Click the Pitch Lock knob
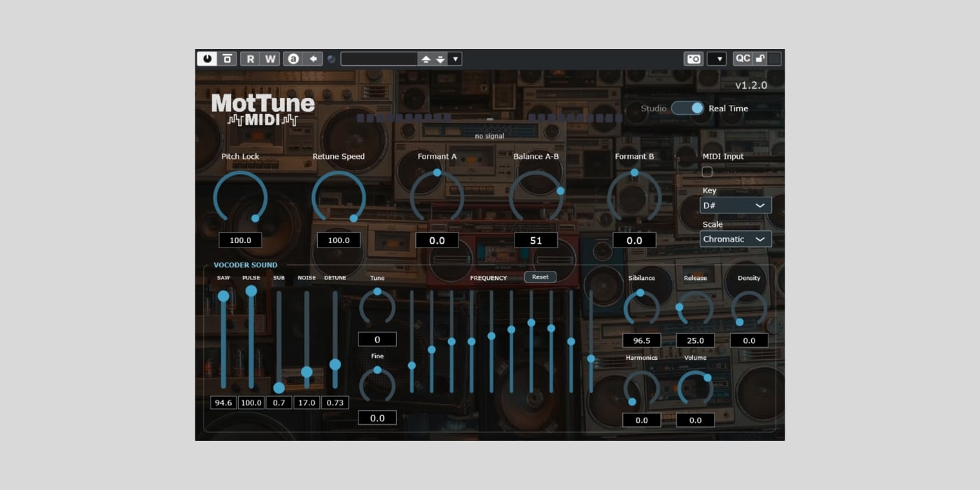This screenshot has height=490, width=980. point(240,197)
